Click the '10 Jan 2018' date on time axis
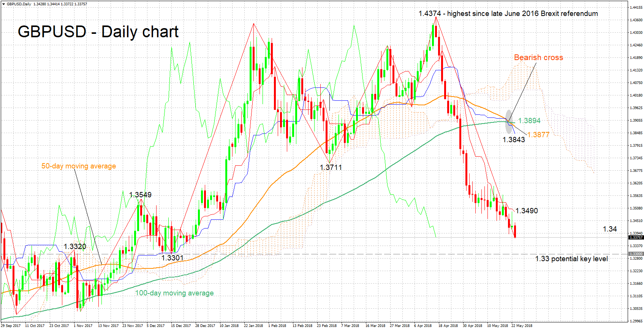The height and width of the screenshot is (330, 644). [229, 326]
